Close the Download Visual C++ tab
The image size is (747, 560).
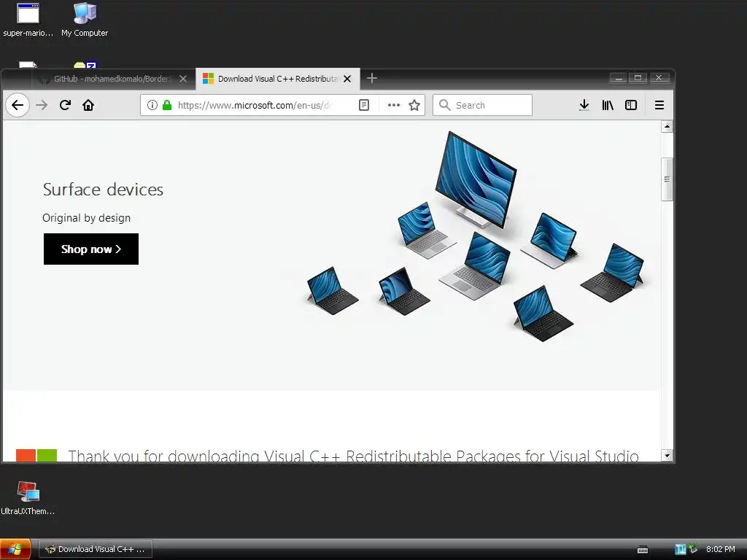(347, 79)
